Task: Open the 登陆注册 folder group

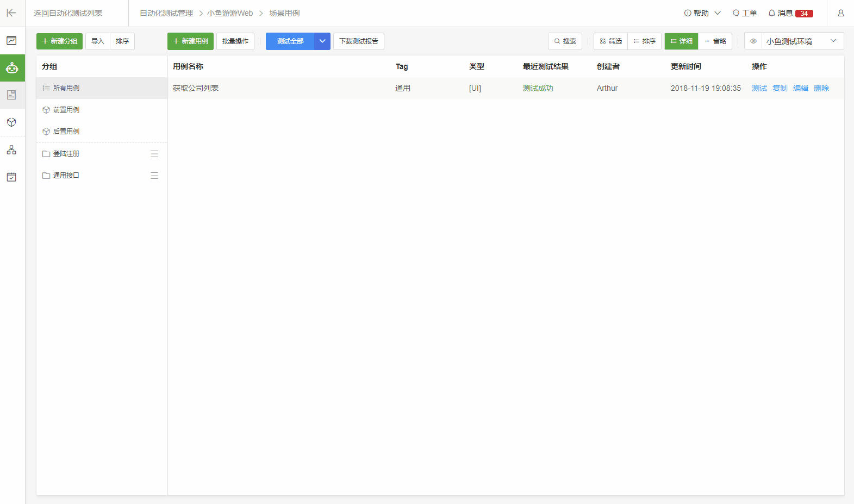Action: tap(102, 154)
